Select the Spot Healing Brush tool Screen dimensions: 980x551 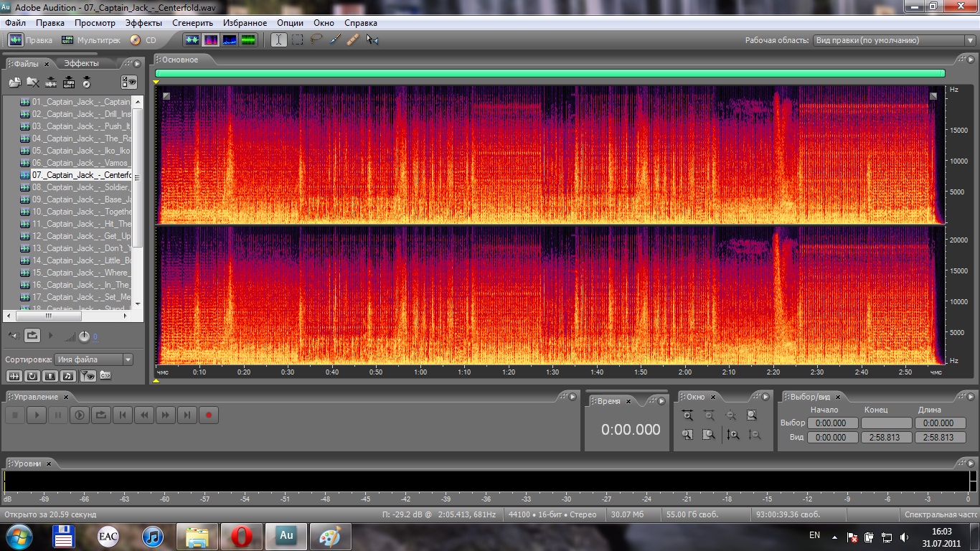(353, 40)
